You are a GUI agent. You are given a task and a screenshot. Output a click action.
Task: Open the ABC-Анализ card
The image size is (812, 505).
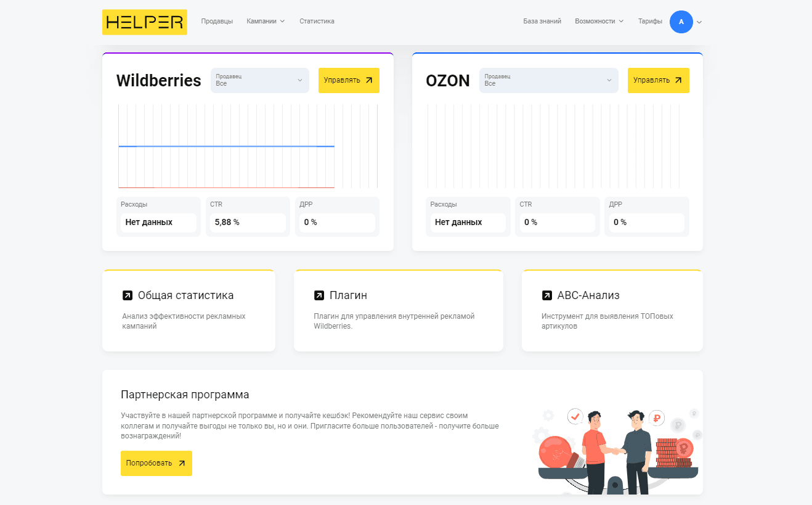612,311
